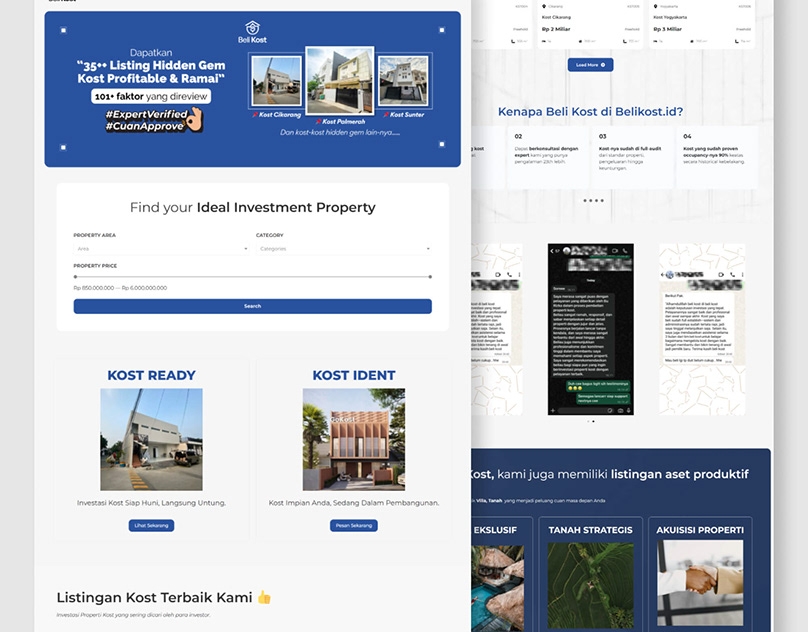808x632 pixels.
Task: Click the Kost Palmerah banner photo
Action: click(340, 80)
